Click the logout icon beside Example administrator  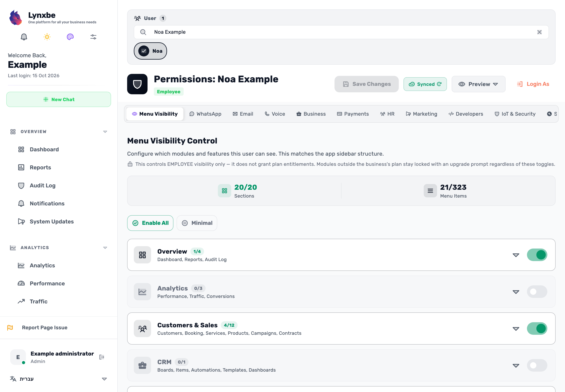[x=102, y=357]
